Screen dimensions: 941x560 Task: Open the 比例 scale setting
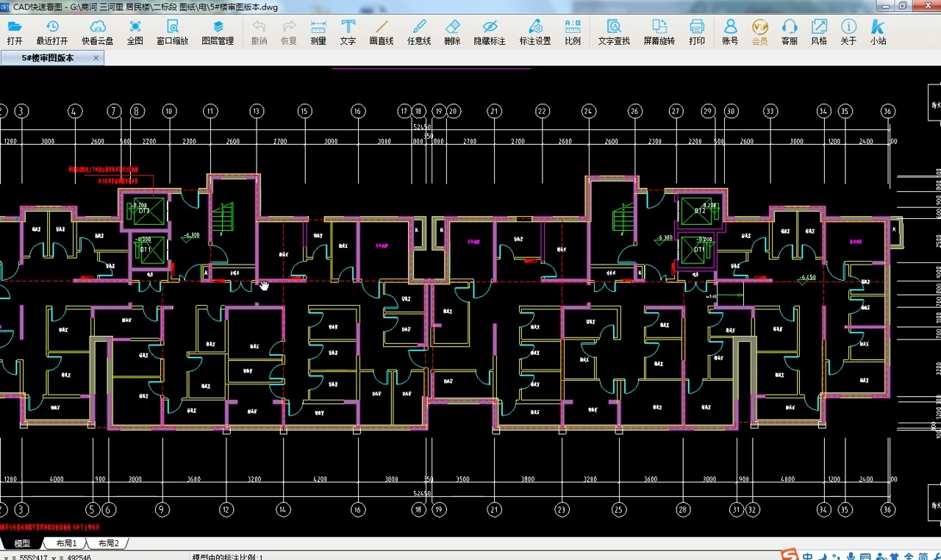click(x=573, y=32)
